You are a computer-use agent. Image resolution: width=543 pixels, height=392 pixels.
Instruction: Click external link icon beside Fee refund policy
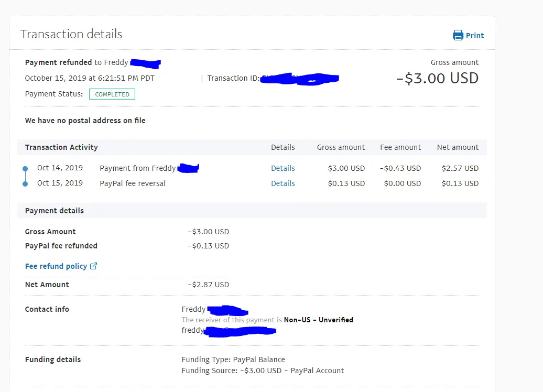94,266
